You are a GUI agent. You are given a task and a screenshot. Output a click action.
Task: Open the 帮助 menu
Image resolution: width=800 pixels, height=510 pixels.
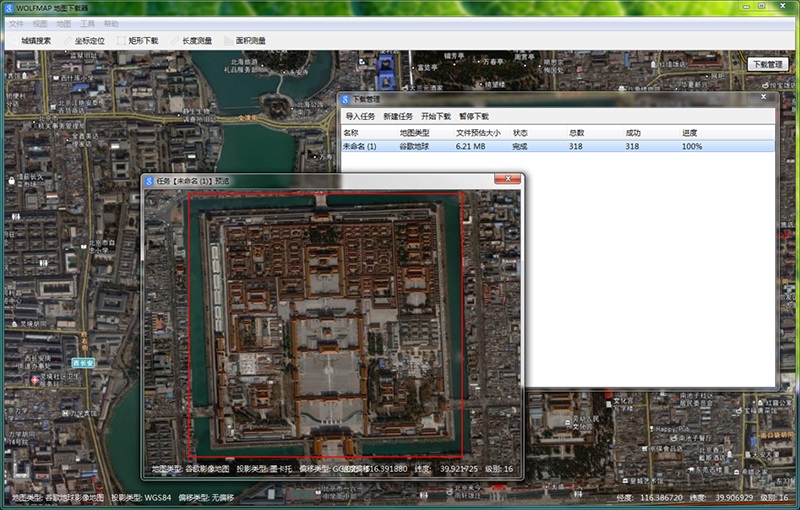point(111,23)
